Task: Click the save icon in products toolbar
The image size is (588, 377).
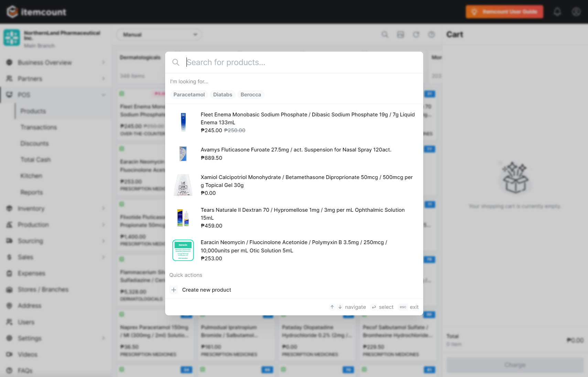Action: [400, 34]
